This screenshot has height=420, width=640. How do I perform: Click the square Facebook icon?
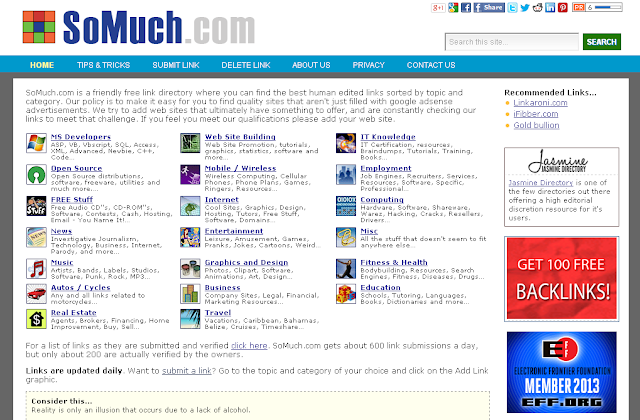click(466, 7)
